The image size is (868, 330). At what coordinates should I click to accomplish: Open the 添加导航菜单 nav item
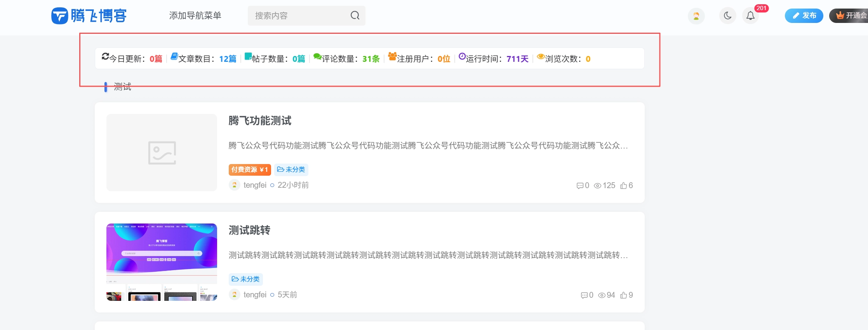click(x=195, y=16)
